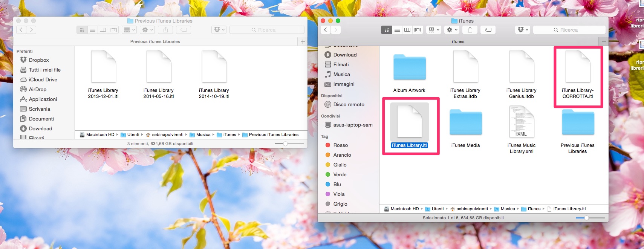Switch iTunes window to Cover Flow view
The height and width of the screenshot is (249, 644).
[x=418, y=30]
